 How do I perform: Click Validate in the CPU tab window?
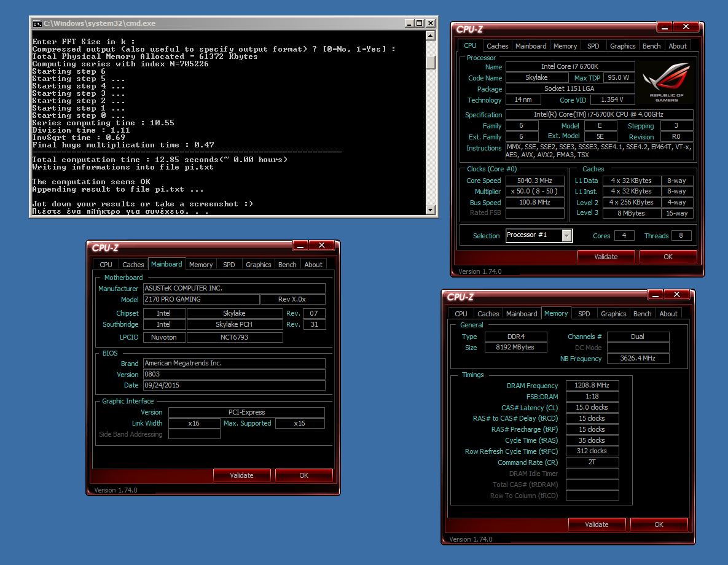(606, 257)
